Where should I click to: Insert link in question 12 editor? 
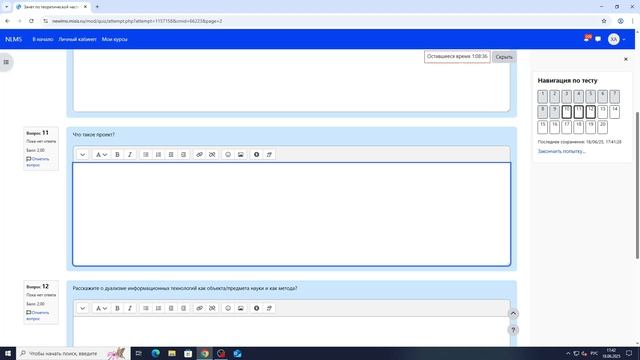(x=199, y=308)
